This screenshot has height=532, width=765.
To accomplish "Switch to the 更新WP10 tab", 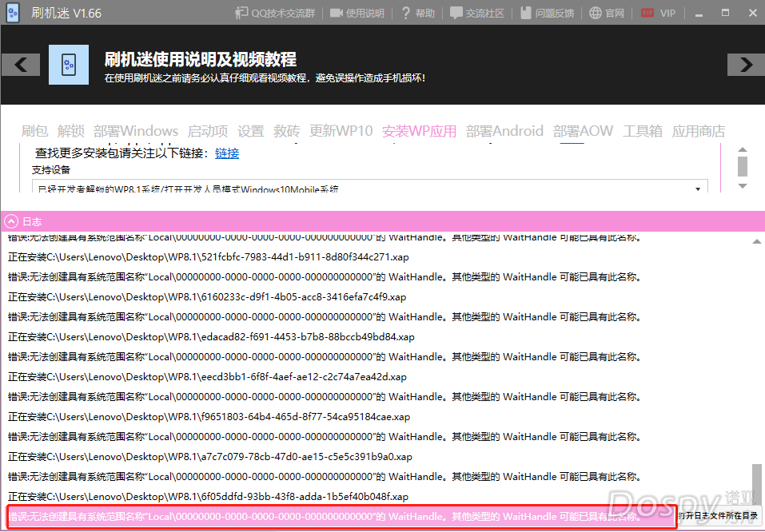I will click(x=341, y=131).
